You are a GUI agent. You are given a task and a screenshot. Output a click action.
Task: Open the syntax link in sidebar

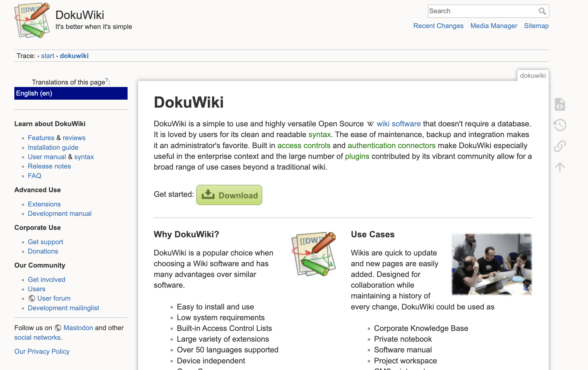(84, 157)
